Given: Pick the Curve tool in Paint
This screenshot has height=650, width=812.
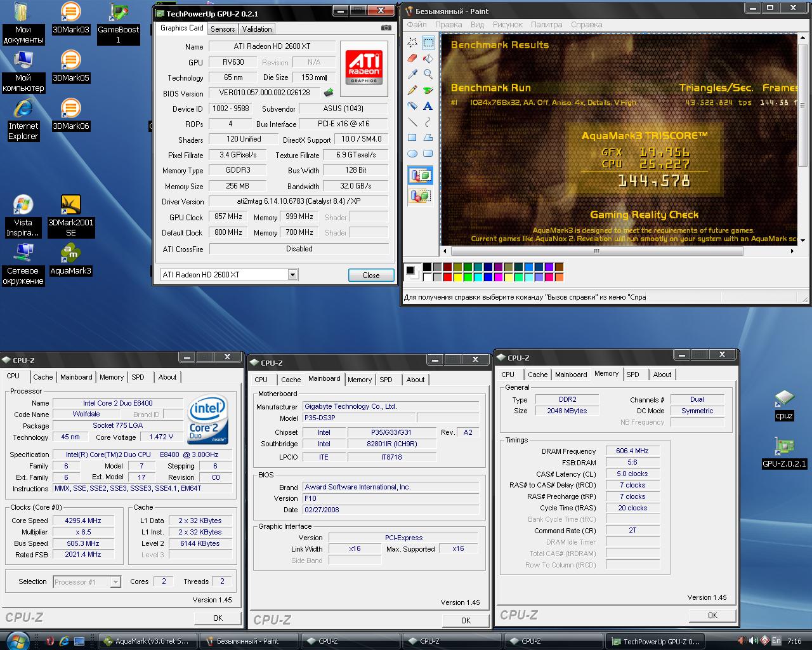Looking at the screenshot, I should [x=428, y=122].
